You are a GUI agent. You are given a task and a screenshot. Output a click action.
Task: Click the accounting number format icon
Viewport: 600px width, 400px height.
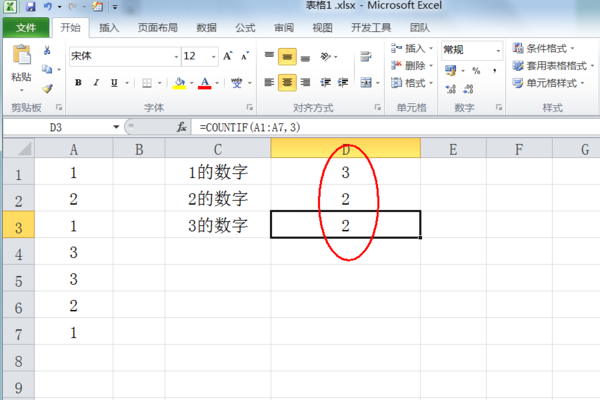click(451, 70)
